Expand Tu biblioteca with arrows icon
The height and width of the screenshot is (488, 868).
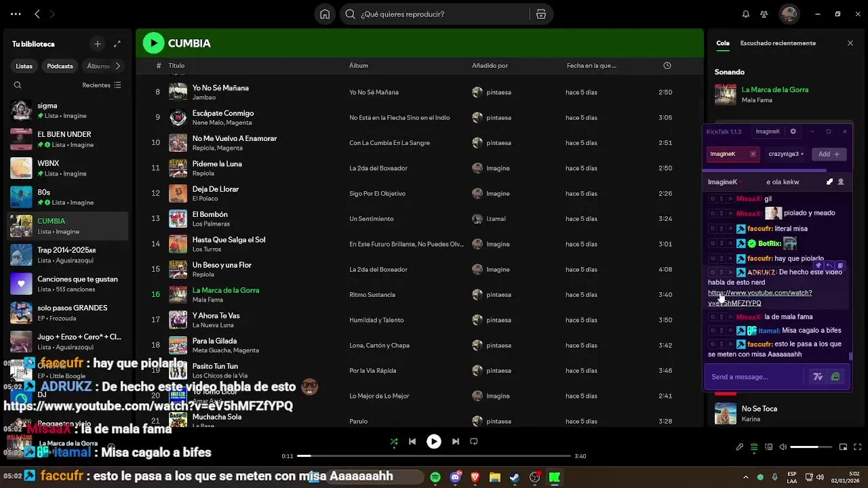[117, 44]
